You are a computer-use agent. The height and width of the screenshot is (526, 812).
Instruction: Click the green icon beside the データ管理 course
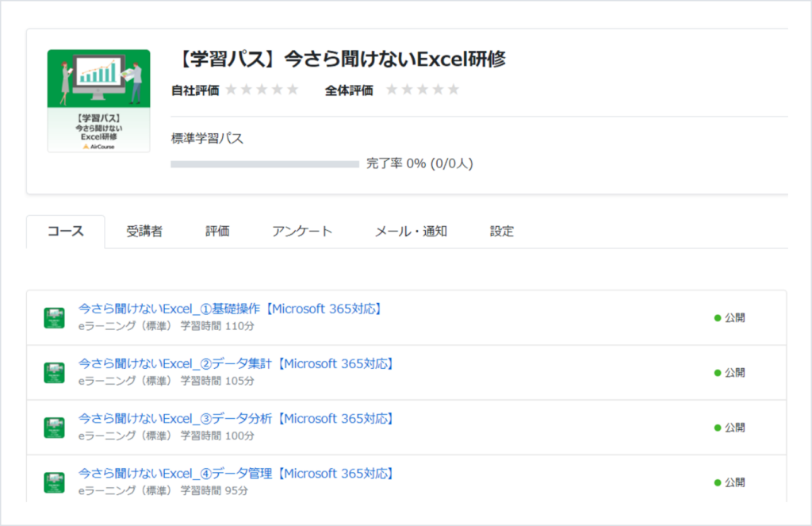click(54, 482)
